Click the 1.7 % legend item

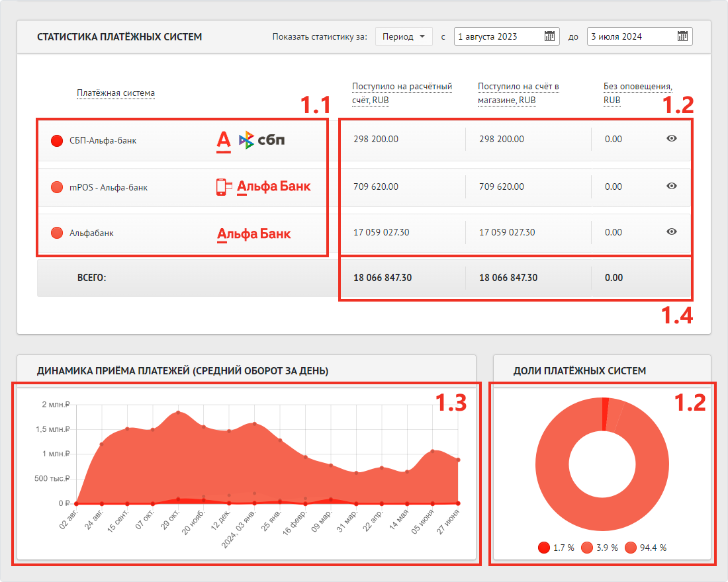coord(554,548)
